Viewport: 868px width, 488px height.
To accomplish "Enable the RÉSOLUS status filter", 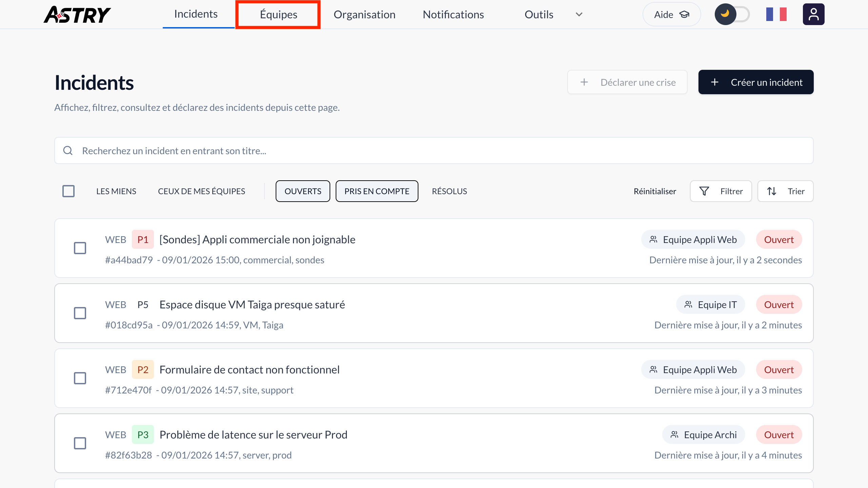I will 449,191.
